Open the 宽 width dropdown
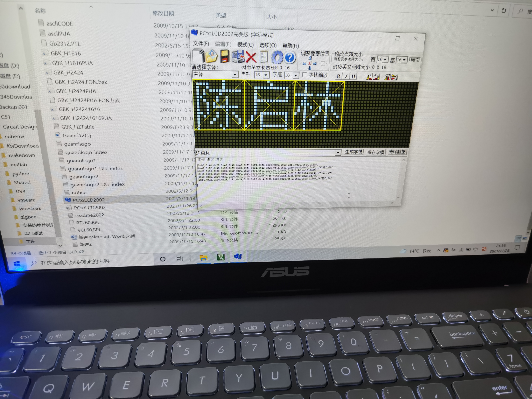Screen dimensions: 532x399 point(385,59)
